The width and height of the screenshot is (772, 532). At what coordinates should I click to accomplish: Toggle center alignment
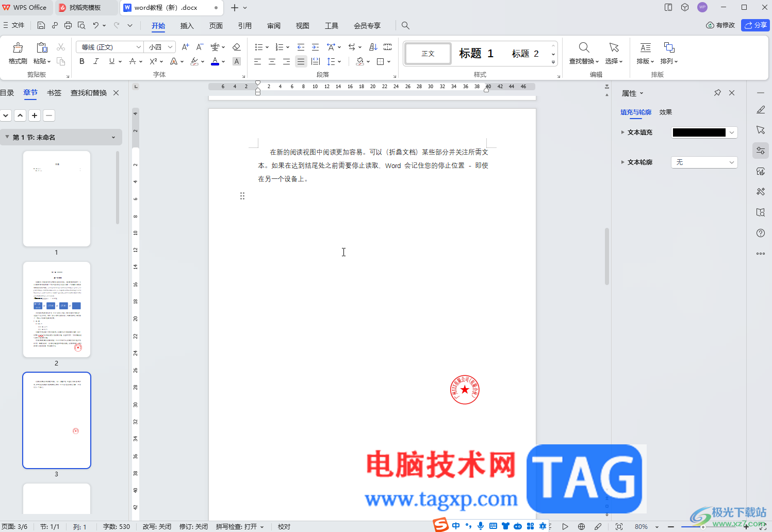point(272,61)
